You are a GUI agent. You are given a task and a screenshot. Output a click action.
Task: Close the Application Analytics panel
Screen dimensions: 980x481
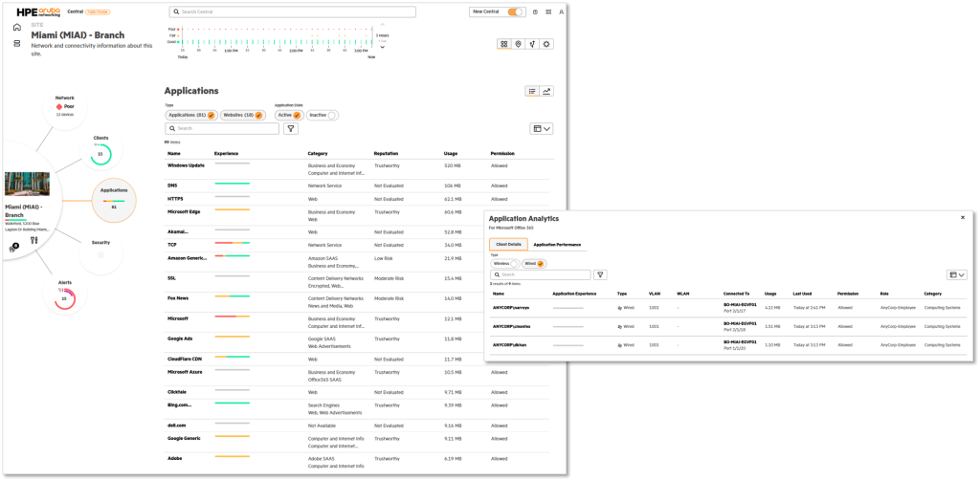[963, 217]
